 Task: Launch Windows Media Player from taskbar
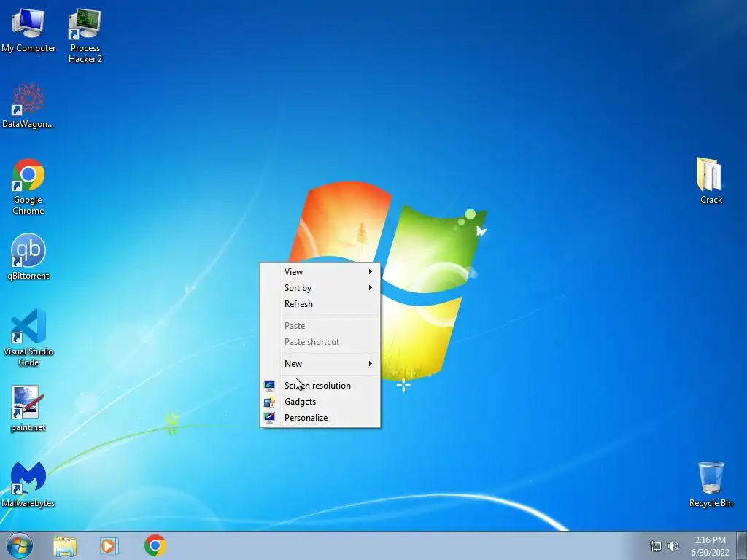pos(109,545)
